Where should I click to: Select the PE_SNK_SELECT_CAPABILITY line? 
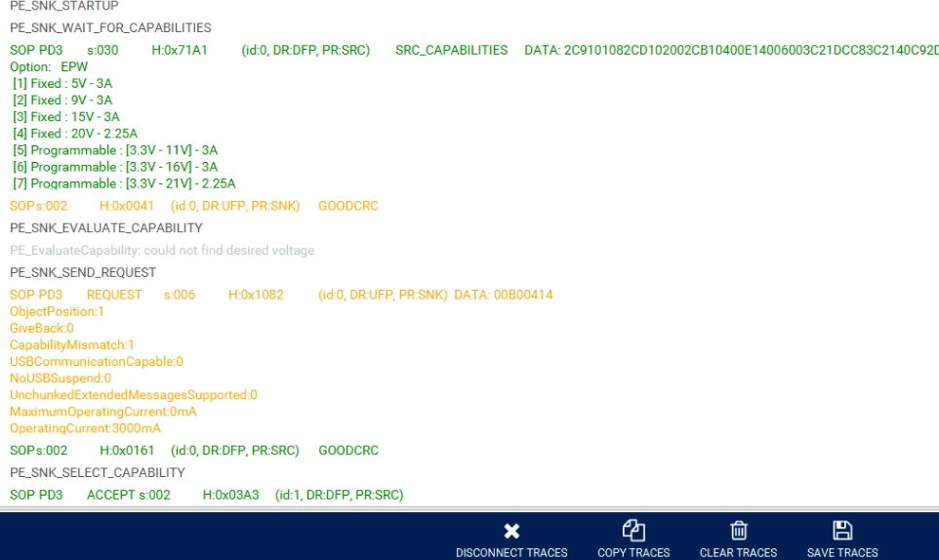point(97,472)
